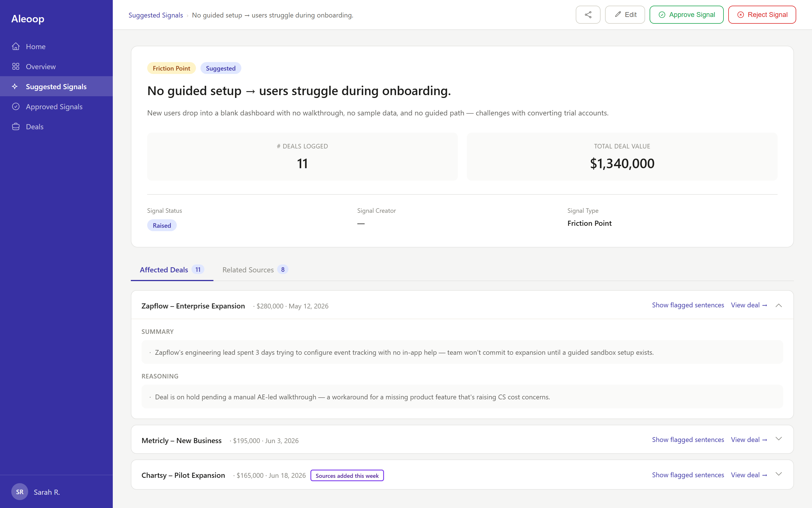Click the Home house icon
812x508 pixels.
(16, 46)
